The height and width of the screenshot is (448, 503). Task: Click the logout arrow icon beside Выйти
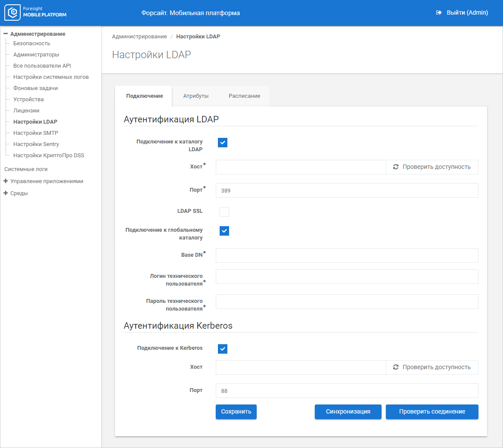click(x=439, y=13)
